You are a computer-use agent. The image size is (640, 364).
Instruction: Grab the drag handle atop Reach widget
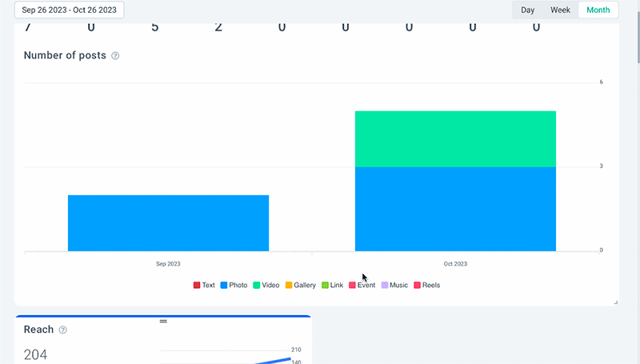click(x=163, y=321)
